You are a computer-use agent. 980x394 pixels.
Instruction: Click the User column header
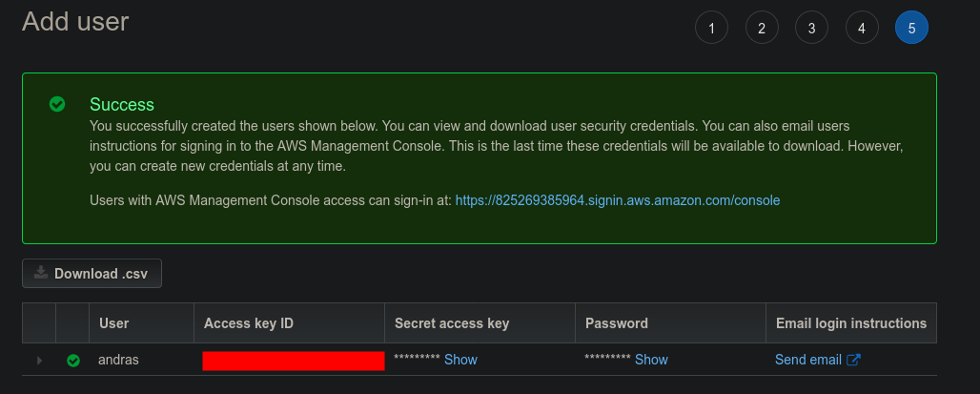pyautogui.click(x=114, y=323)
